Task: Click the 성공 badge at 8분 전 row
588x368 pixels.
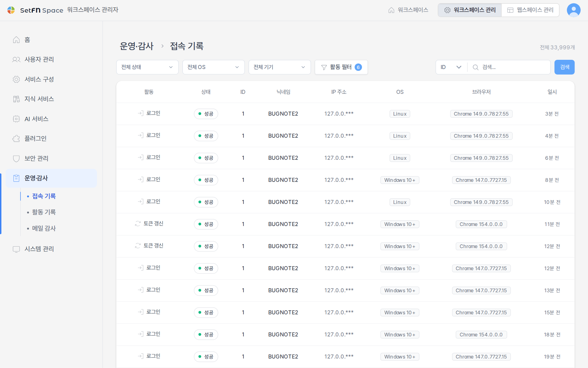Action: click(206, 180)
